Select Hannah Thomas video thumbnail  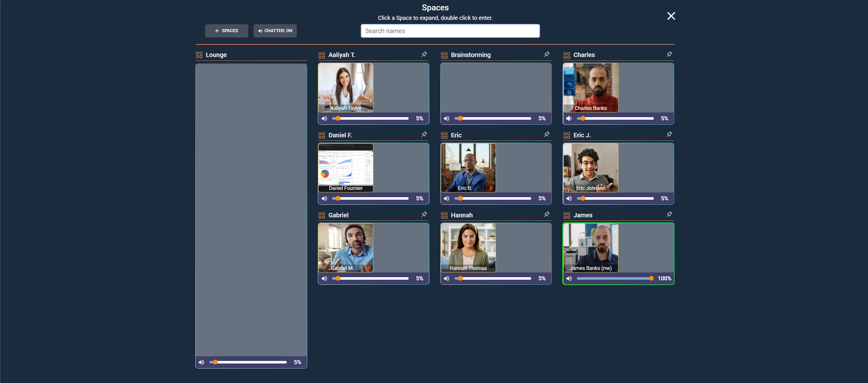(x=468, y=248)
